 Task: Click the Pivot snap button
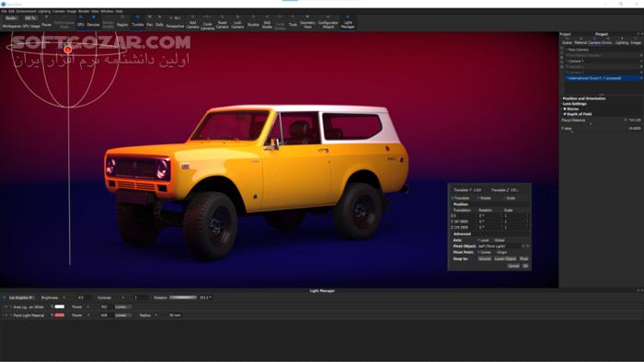(x=523, y=259)
